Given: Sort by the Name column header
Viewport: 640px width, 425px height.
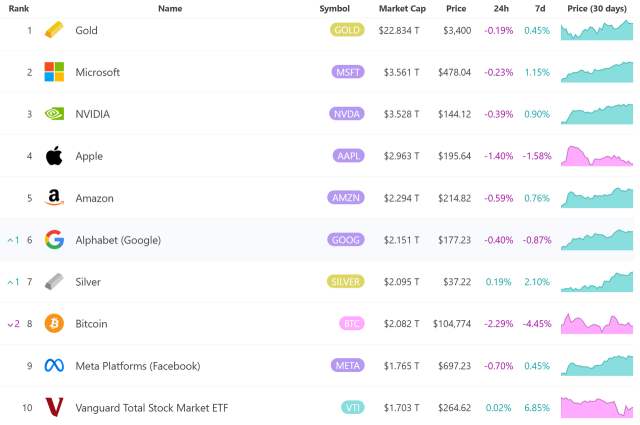Looking at the screenshot, I should [170, 9].
